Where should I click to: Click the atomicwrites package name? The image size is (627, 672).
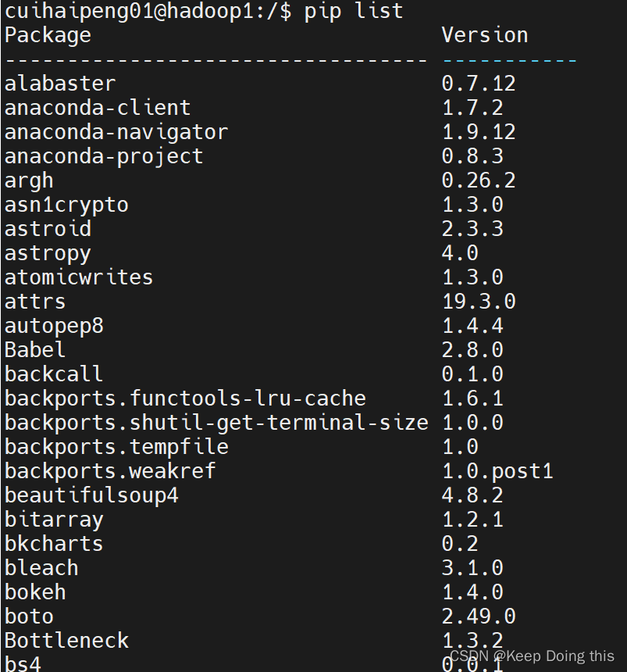(79, 277)
